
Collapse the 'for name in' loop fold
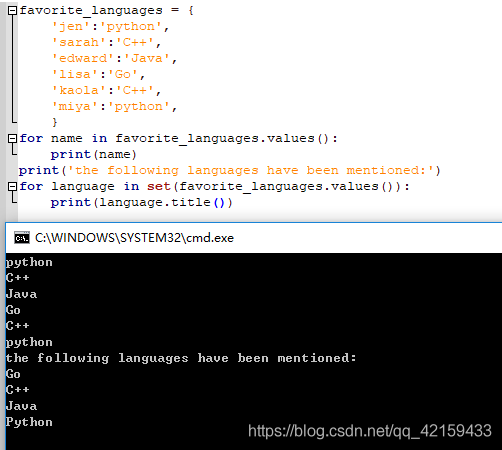[12, 138]
